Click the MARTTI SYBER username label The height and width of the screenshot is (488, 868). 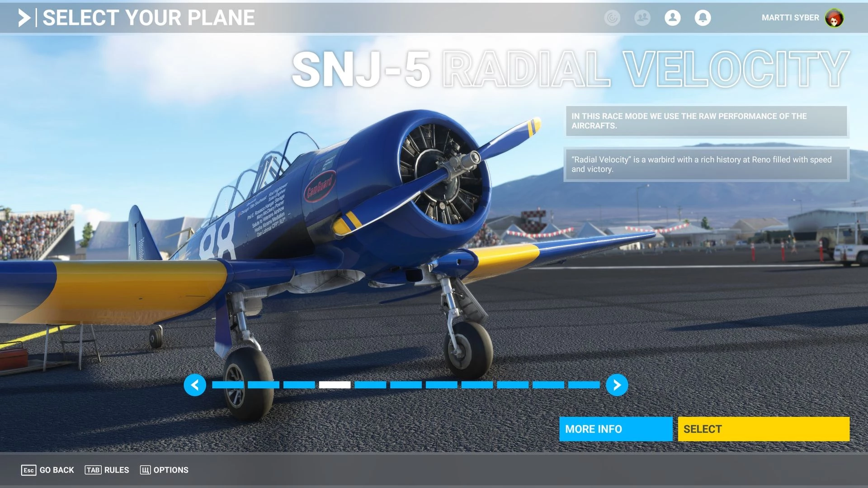point(790,18)
